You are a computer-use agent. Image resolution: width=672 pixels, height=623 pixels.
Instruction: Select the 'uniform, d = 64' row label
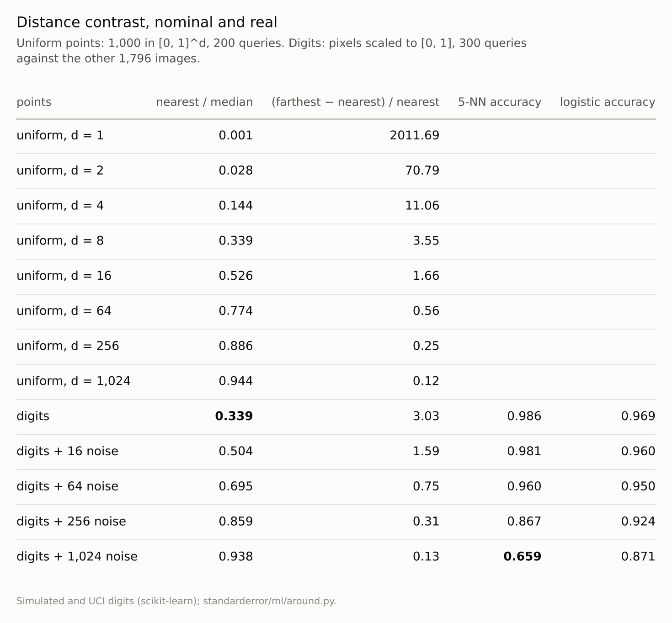coord(64,311)
